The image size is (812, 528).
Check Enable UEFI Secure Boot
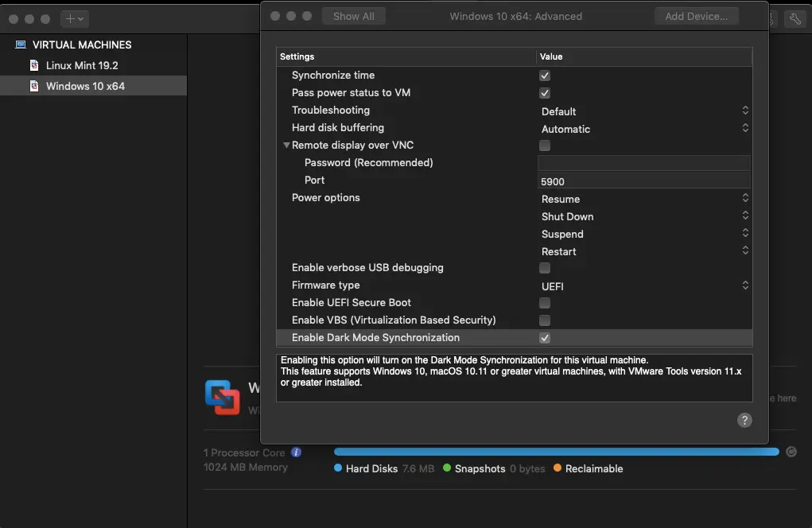pos(545,303)
